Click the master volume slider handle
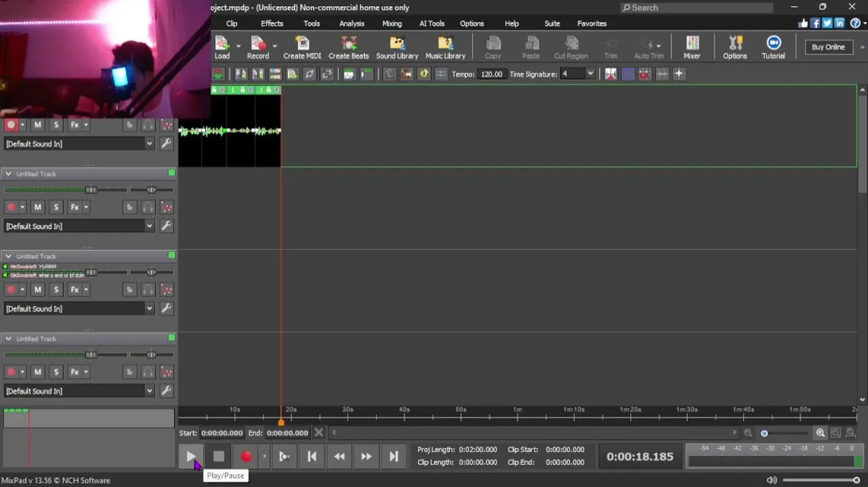 (856, 480)
